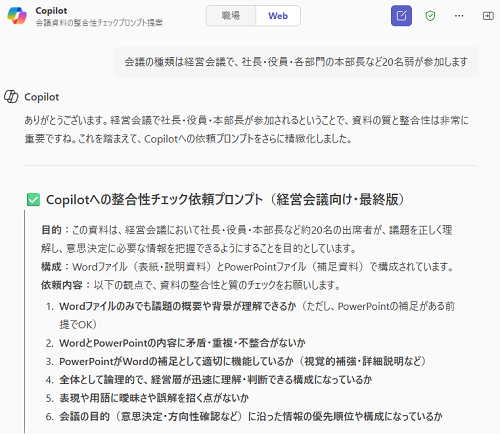This screenshot has width=500, height=434.
Task: Open the more options ellipsis menu
Action: [x=459, y=16]
